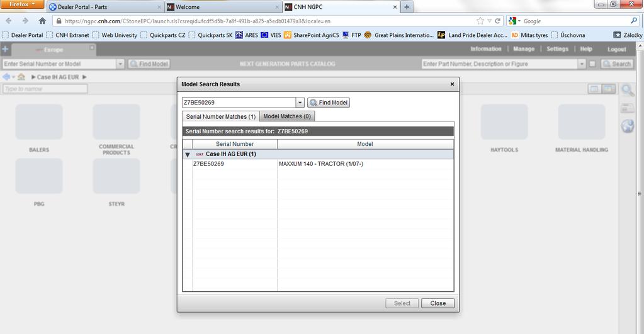Image resolution: width=644 pixels, height=334 pixels.
Task: Bookmark this page with the star icon
Action: point(480,21)
